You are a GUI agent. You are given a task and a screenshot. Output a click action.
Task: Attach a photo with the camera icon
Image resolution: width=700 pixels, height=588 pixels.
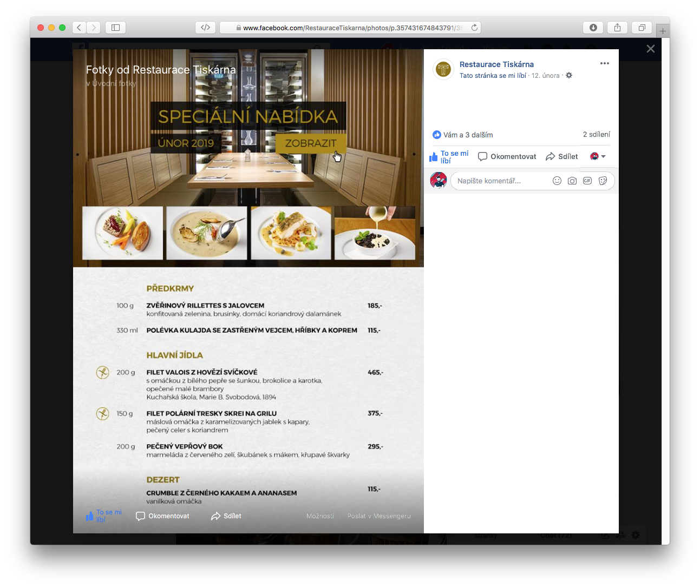pyautogui.click(x=572, y=181)
